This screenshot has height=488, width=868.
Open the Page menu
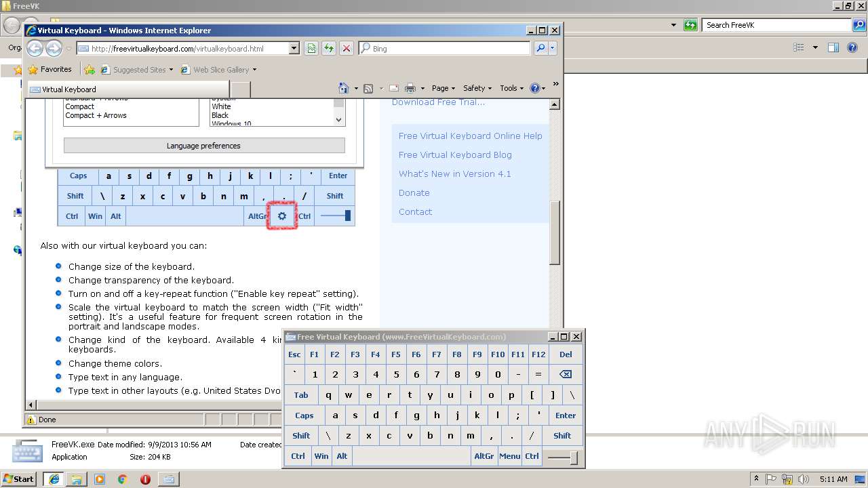pyautogui.click(x=443, y=88)
